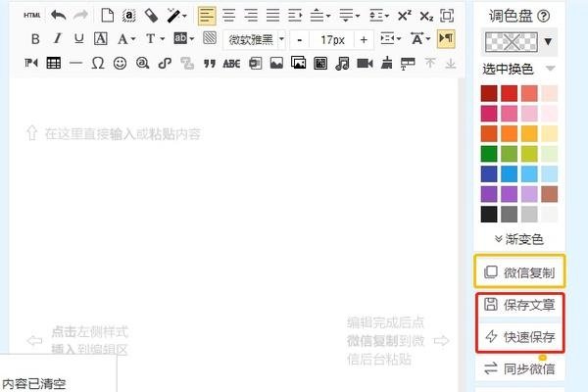Open the Omega special characters picker

coord(97,63)
